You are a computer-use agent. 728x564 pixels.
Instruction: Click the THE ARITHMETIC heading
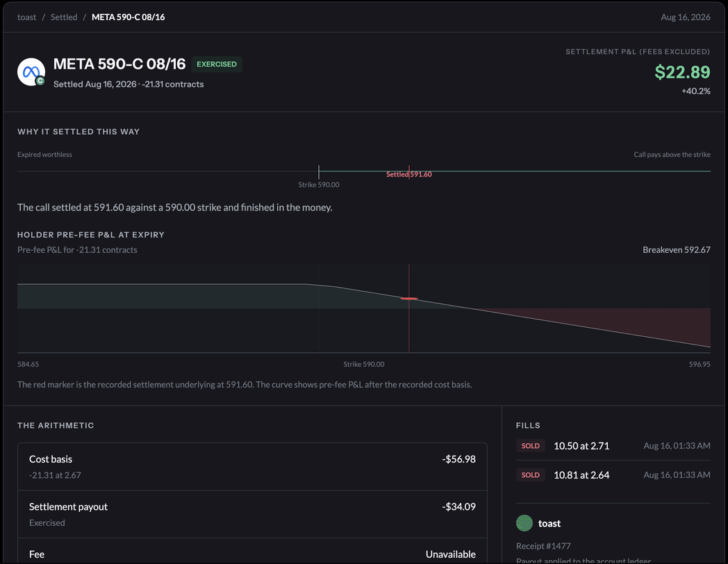coord(56,425)
